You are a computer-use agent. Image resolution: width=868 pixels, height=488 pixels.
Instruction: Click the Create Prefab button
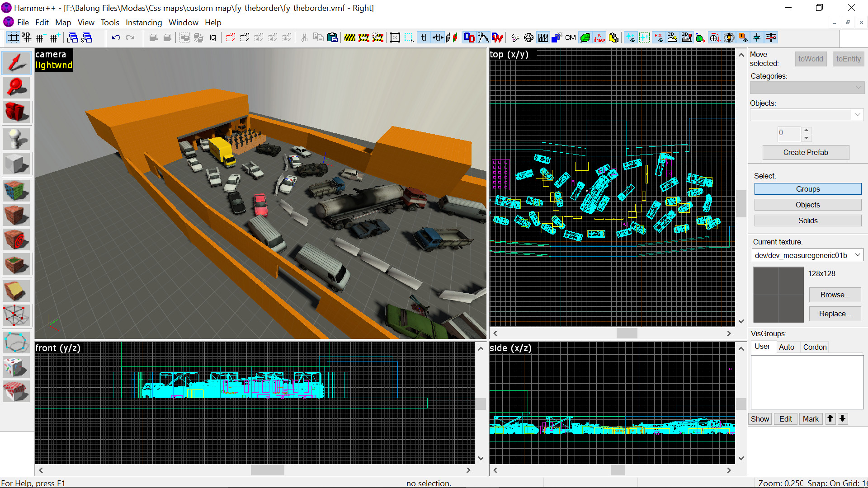click(x=805, y=152)
